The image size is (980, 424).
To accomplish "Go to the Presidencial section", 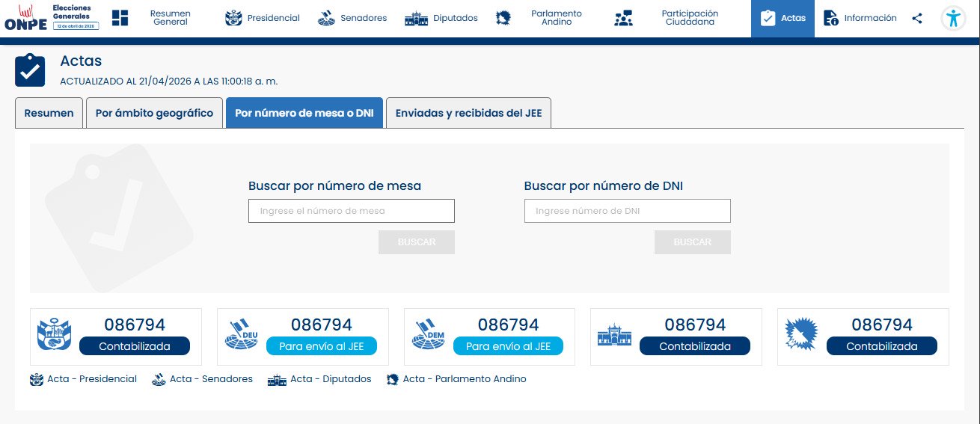I will [x=262, y=19].
